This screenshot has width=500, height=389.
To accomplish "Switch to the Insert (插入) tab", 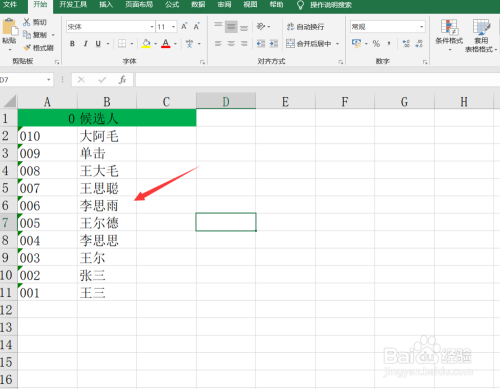I will click(106, 5).
